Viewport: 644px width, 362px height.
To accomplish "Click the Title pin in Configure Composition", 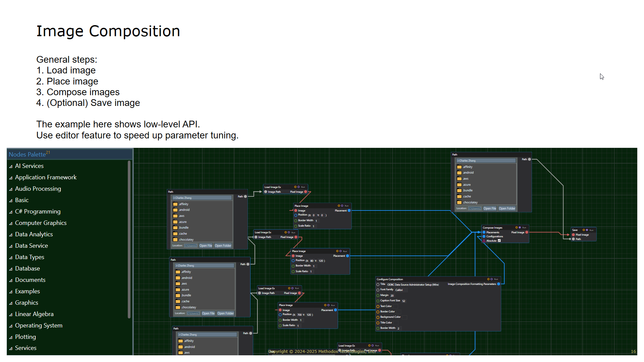I will point(378,284).
